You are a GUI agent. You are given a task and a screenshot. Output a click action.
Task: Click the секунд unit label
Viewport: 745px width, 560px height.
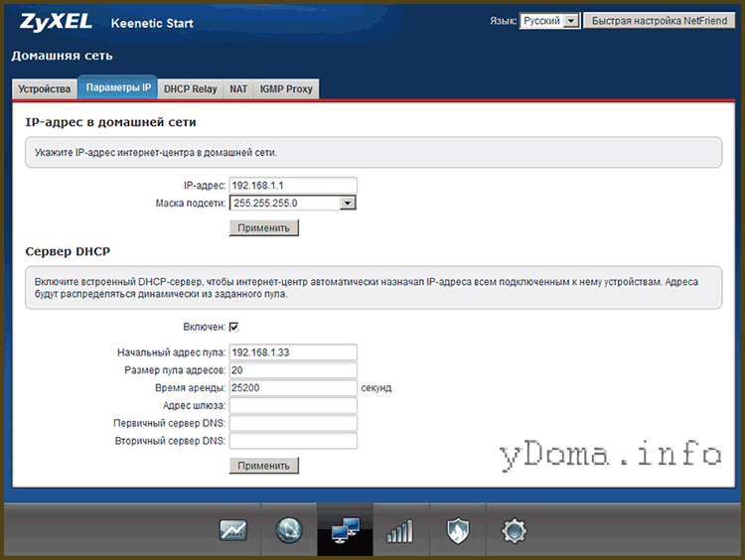[375, 388]
